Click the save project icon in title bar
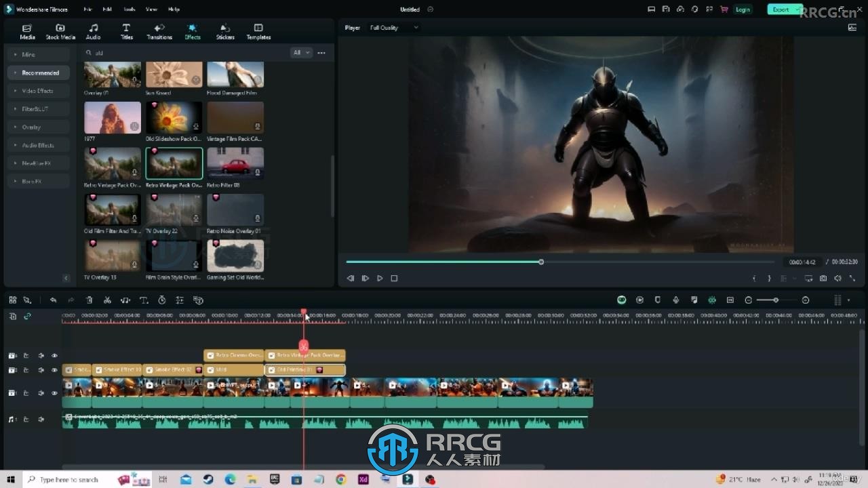This screenshot has height=488, width=868. [666, 9]
